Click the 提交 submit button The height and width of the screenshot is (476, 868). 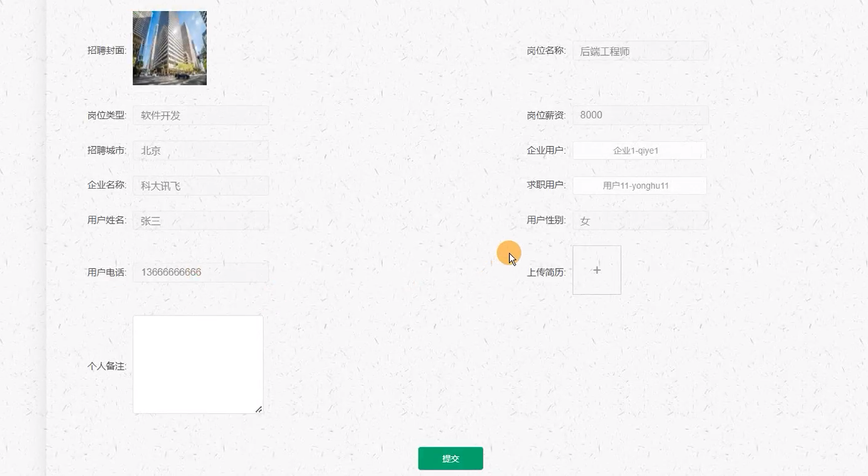(450, 458)
